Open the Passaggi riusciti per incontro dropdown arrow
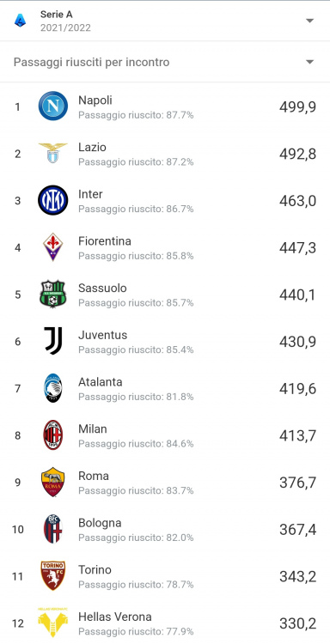This screenshot has width=330, height=644. coord(310,62)
